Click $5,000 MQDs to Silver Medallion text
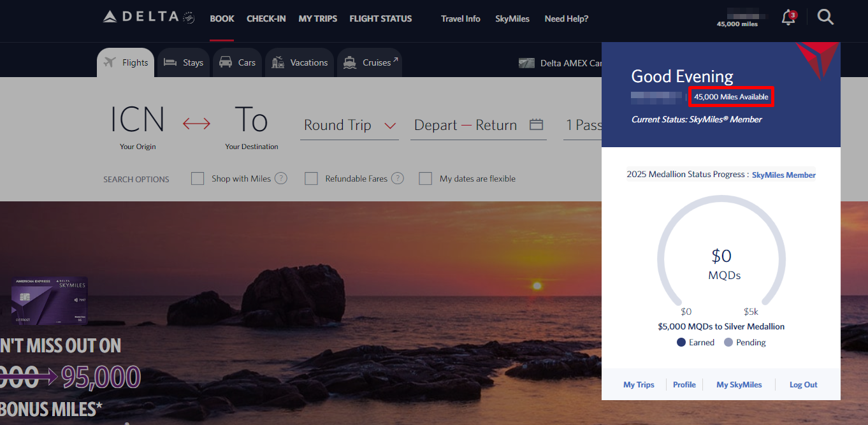The image size is (868, 425). point(721,326)
